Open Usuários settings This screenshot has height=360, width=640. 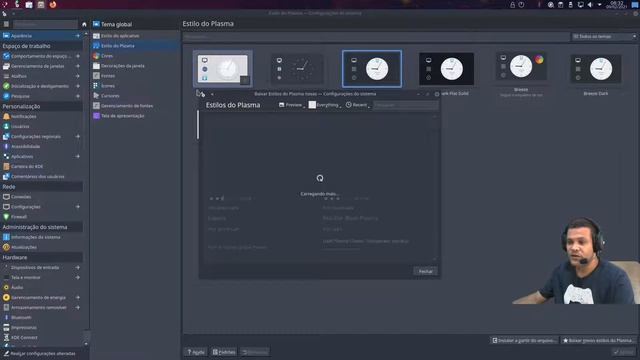(41, 126)
